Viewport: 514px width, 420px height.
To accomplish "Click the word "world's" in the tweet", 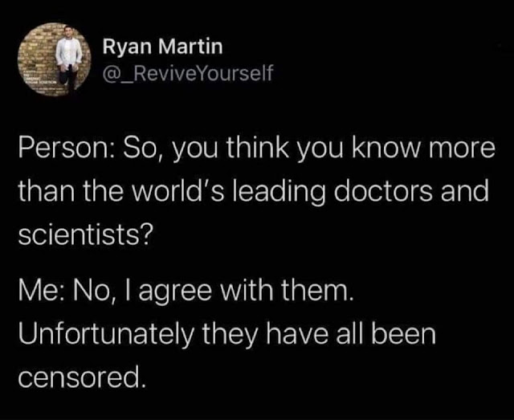I will coord(178,192).
